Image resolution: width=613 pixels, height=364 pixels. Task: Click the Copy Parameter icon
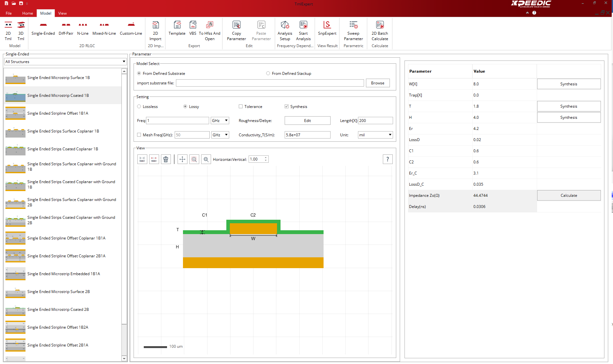coord(237,31)
